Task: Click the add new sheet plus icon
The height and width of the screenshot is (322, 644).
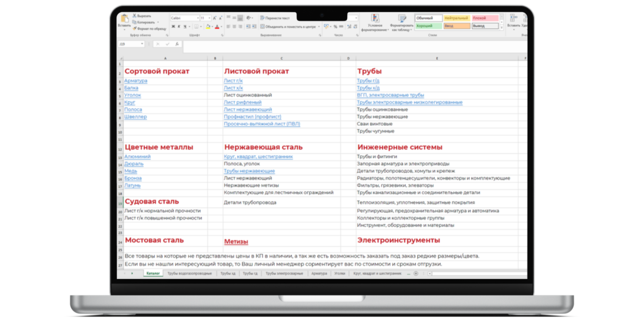Action: point(416,273)
